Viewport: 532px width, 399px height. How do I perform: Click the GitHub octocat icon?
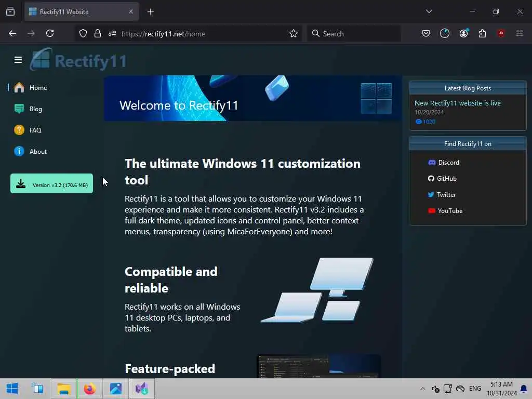tap(431, 179)
